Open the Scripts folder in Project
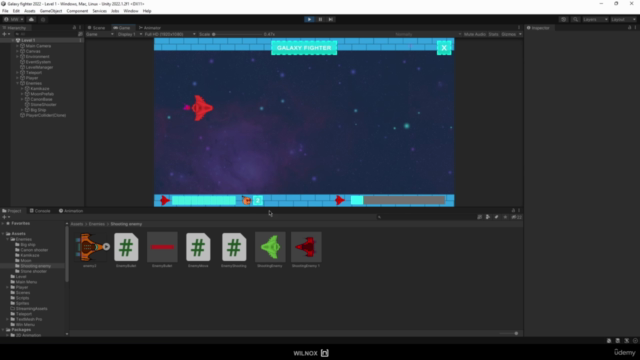The width and height of the screenshot is (640, 360). (x=22, y=298)
